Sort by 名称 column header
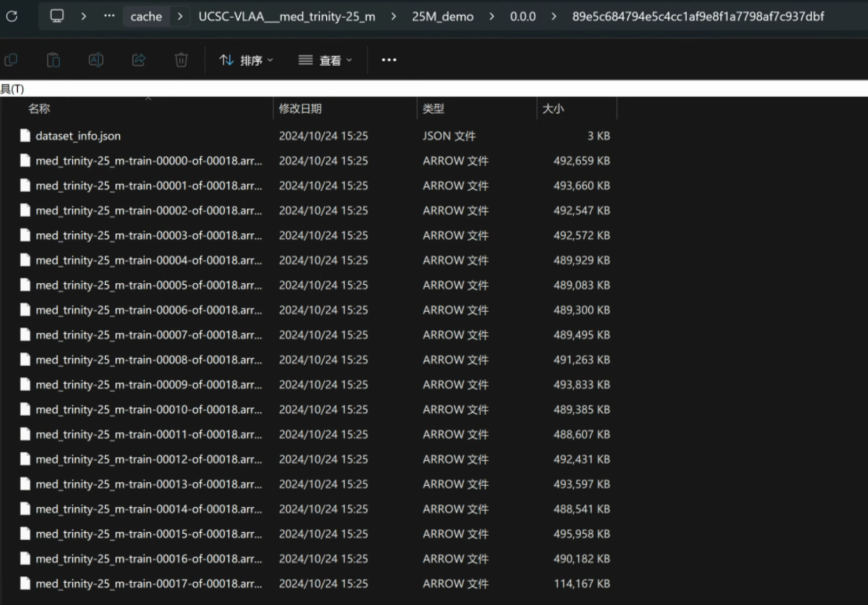The height and width of the screenshot is (605, 868). [x=39, y=108]
